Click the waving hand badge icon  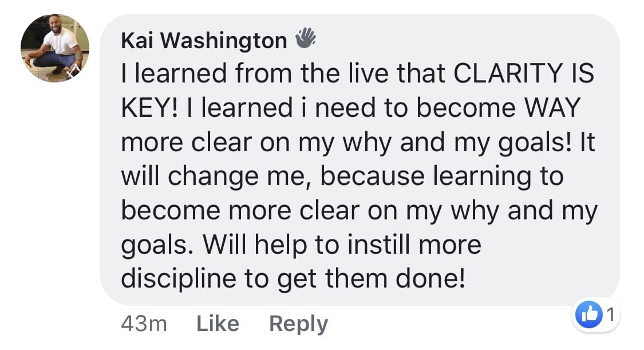tap(306, 38)
